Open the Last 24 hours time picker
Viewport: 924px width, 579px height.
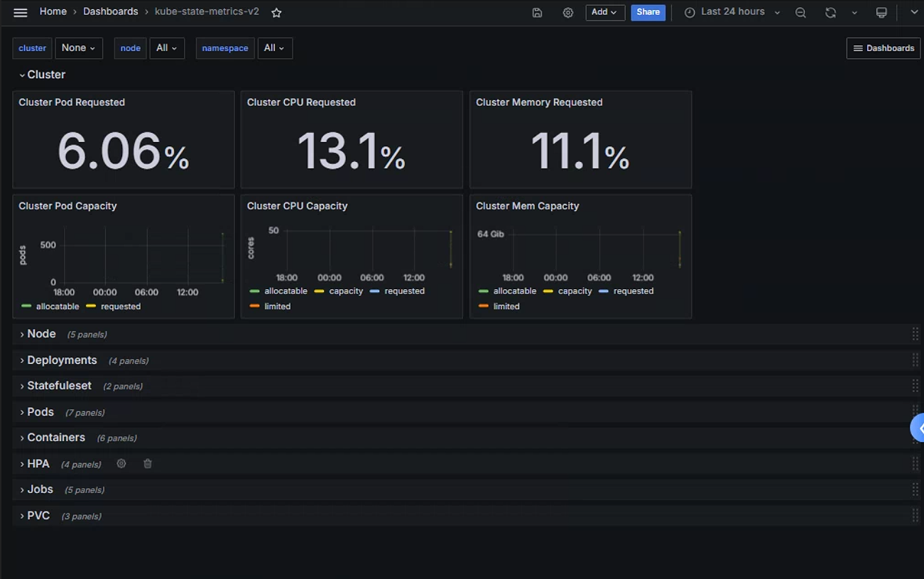[732, 12]
